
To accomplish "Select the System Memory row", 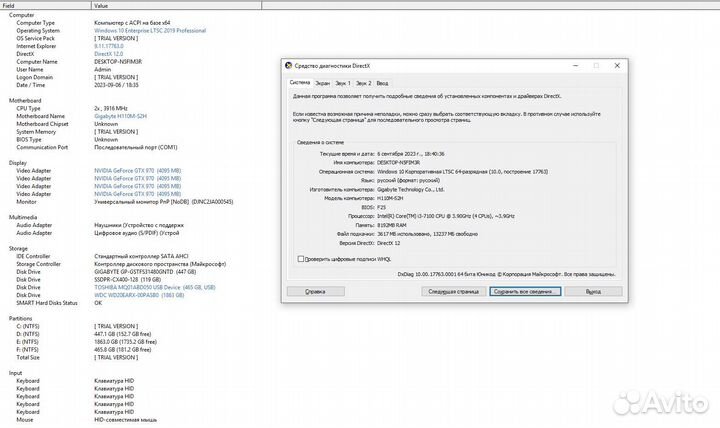I will (77, 132).
